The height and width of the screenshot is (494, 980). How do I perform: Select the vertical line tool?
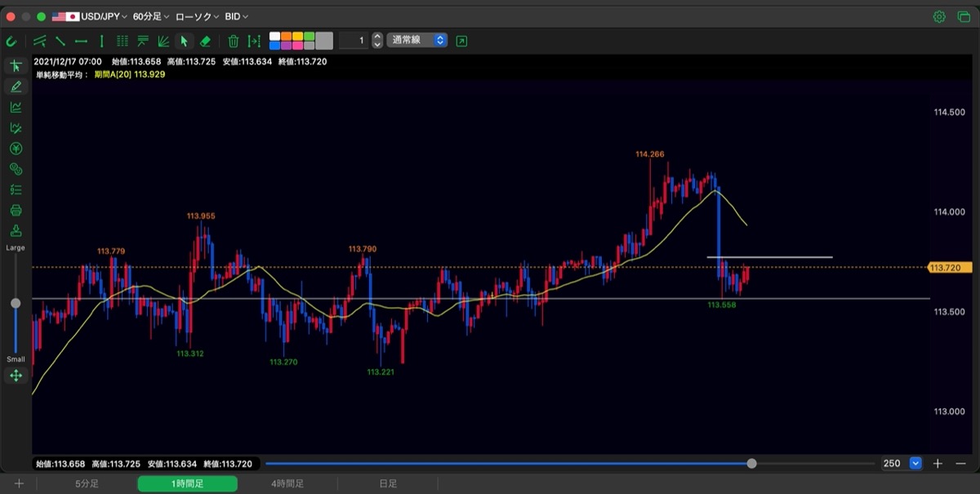[102, 41]
